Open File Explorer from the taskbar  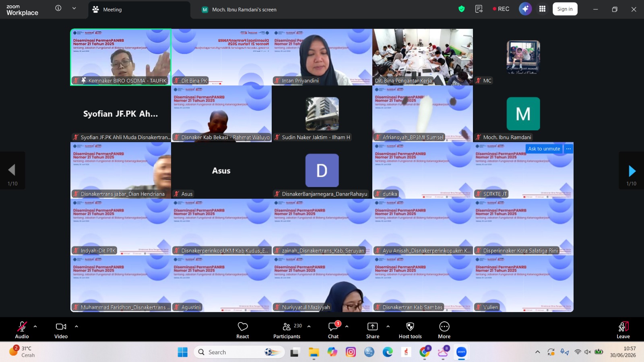[314, 352]
